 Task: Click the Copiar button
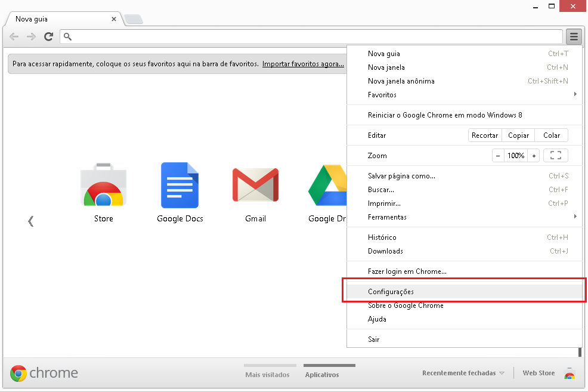(x=518, y=135)
